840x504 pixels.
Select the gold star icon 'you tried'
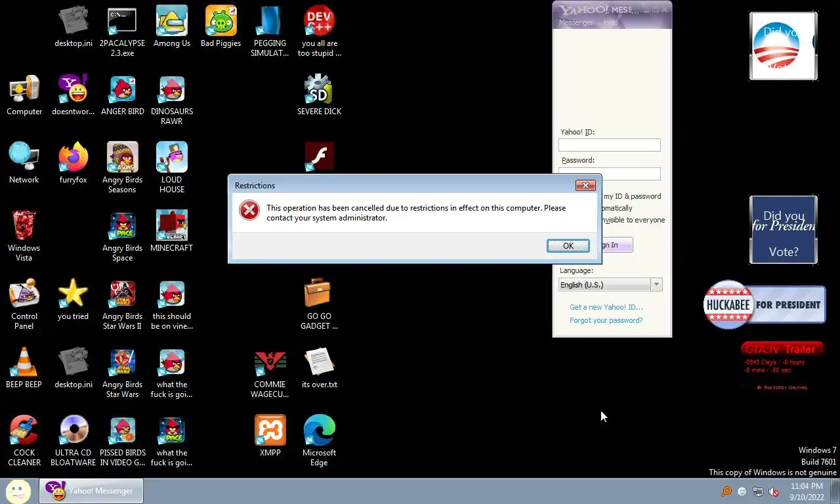point(73,301)
